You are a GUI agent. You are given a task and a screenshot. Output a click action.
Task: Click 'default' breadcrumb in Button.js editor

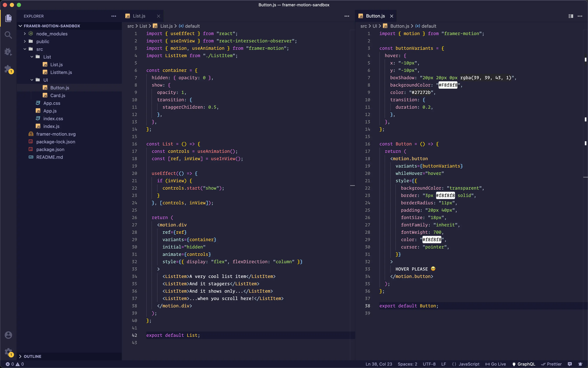tap(429, 26)
